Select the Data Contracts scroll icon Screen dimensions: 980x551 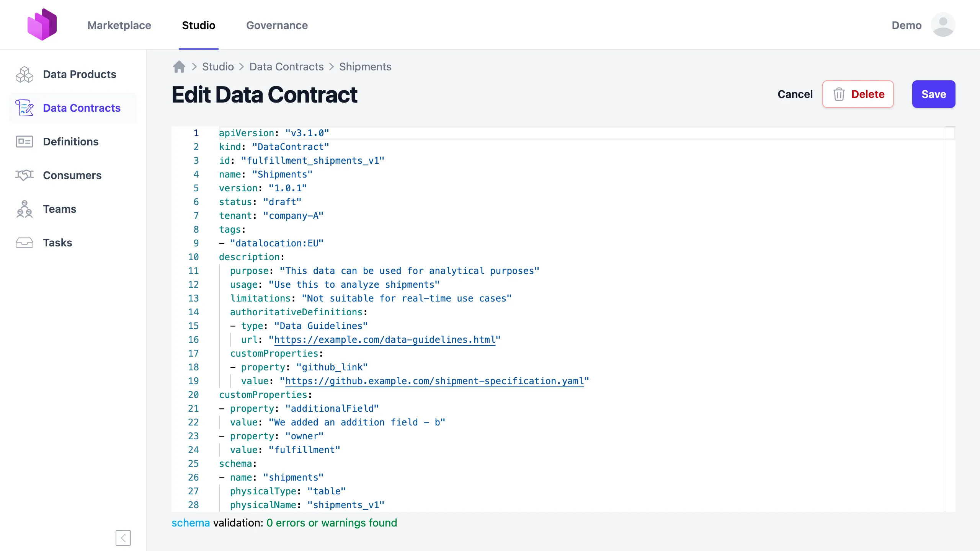pyautogui.click(x=24, y=108)
